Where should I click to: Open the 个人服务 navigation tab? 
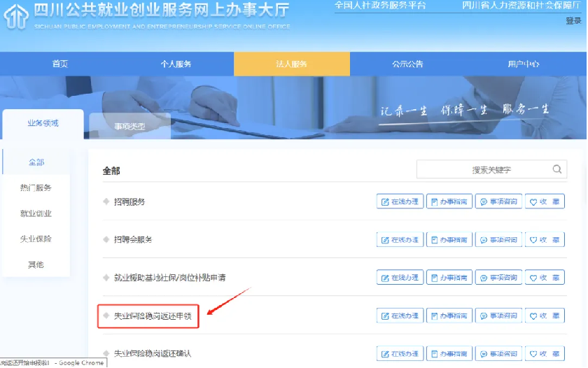click(176, 64)
